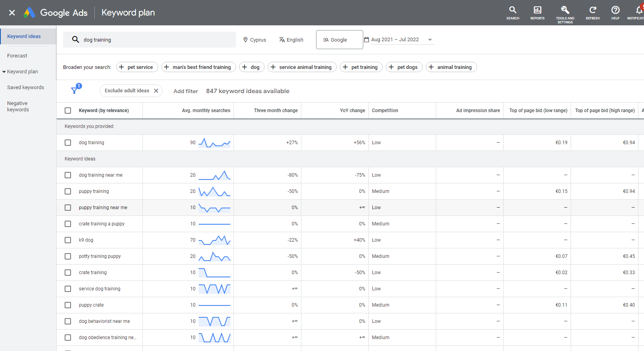644x351 pixels.
Task: Open the Reports icon
Action: tap(537, 13)
